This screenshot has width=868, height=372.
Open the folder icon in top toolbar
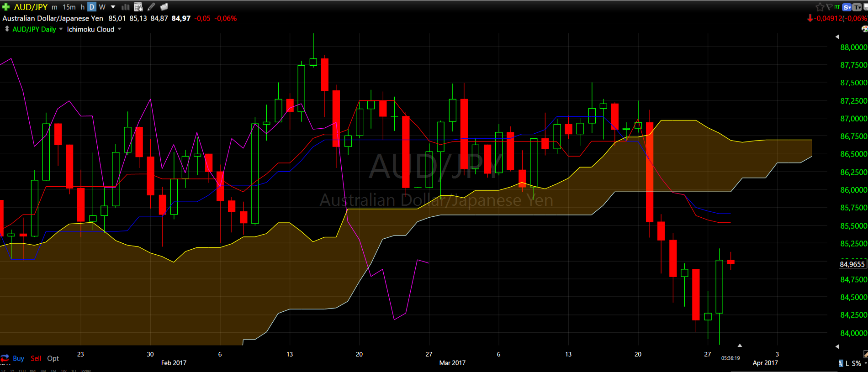click(x=164, y=7)
